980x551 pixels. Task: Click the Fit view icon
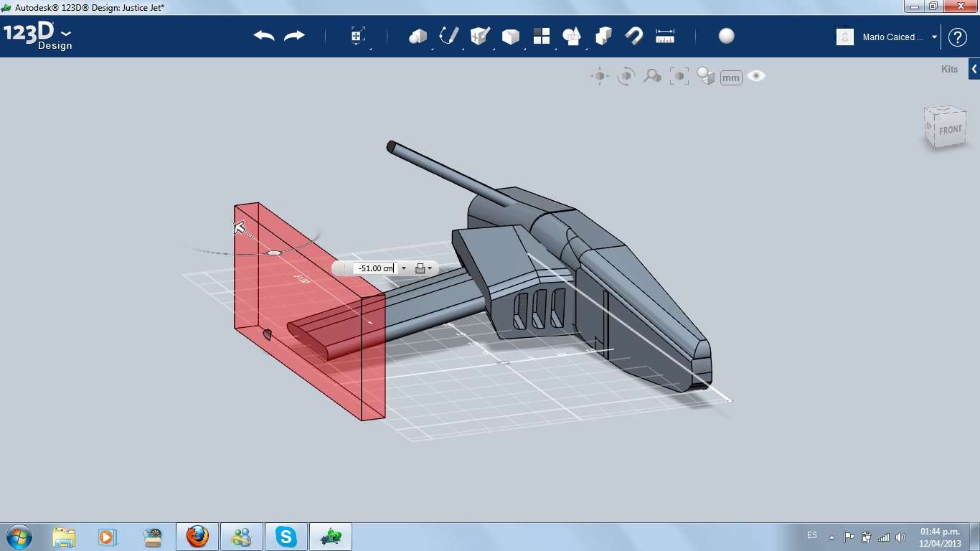(x=679, y=76)
